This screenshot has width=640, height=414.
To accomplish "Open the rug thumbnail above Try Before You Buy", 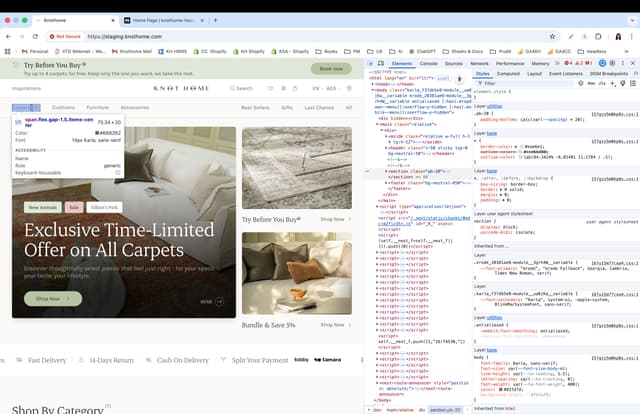I will click(x=297, y=168).
